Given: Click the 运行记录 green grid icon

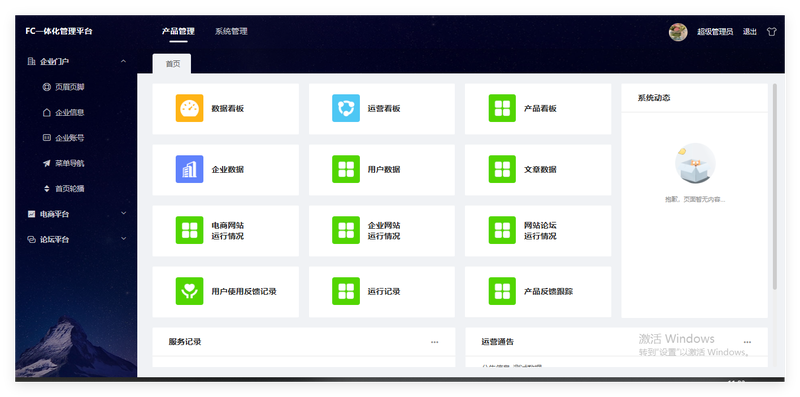Looking at the screenshot, I should click(345, 291).
